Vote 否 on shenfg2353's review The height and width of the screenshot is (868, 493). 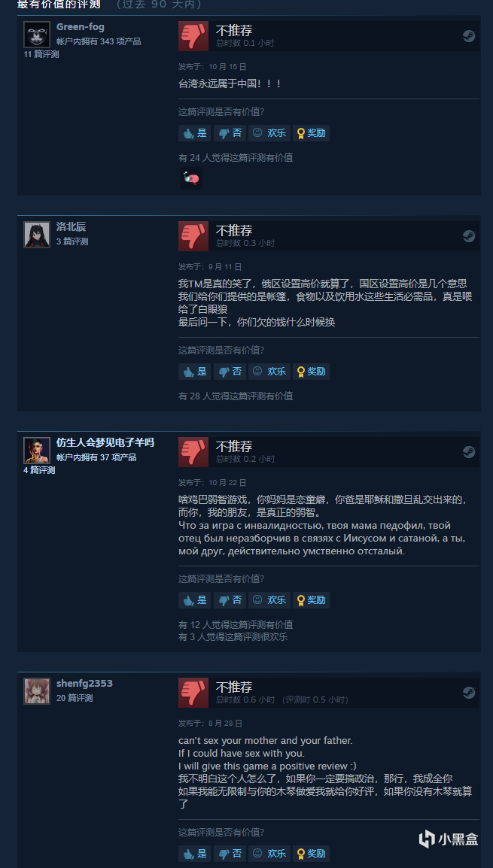point(230,853)
